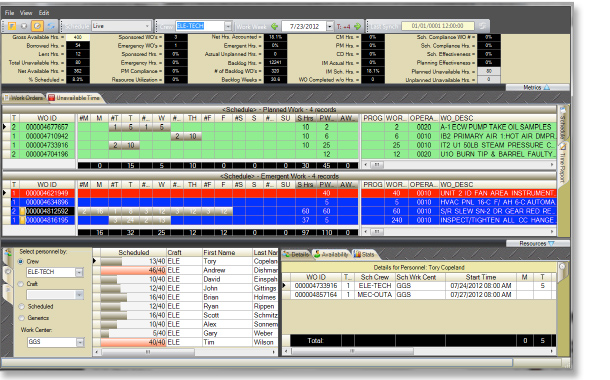This screenshot has height=380, width=610.
Task: Select details row for WO 00004857164
Action: pos(422,295)
